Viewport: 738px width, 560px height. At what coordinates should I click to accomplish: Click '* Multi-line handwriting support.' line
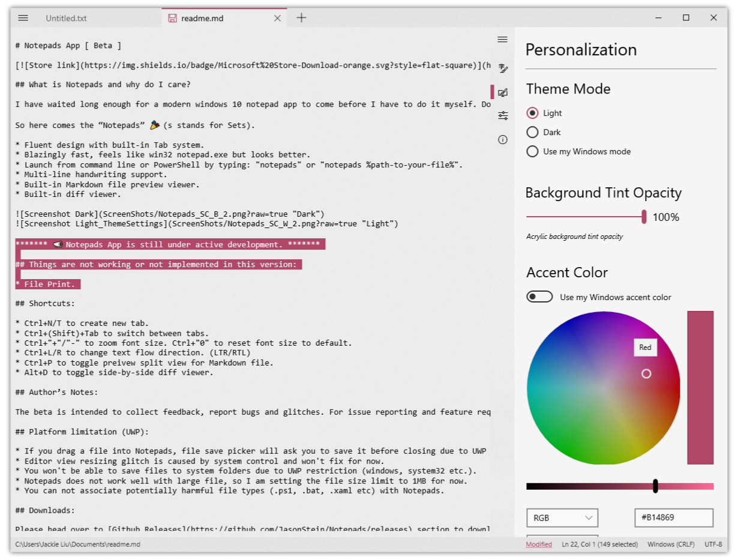click(x=91, y=174)
